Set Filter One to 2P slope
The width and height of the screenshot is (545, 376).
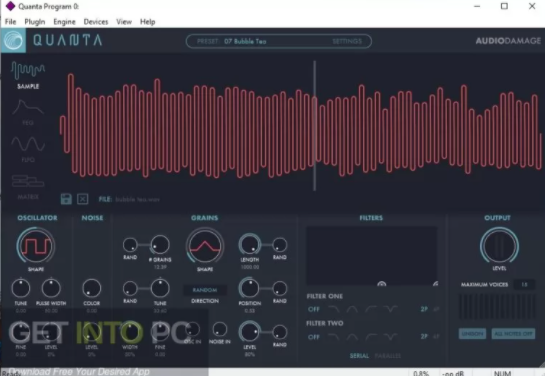[x=424, y=309]
